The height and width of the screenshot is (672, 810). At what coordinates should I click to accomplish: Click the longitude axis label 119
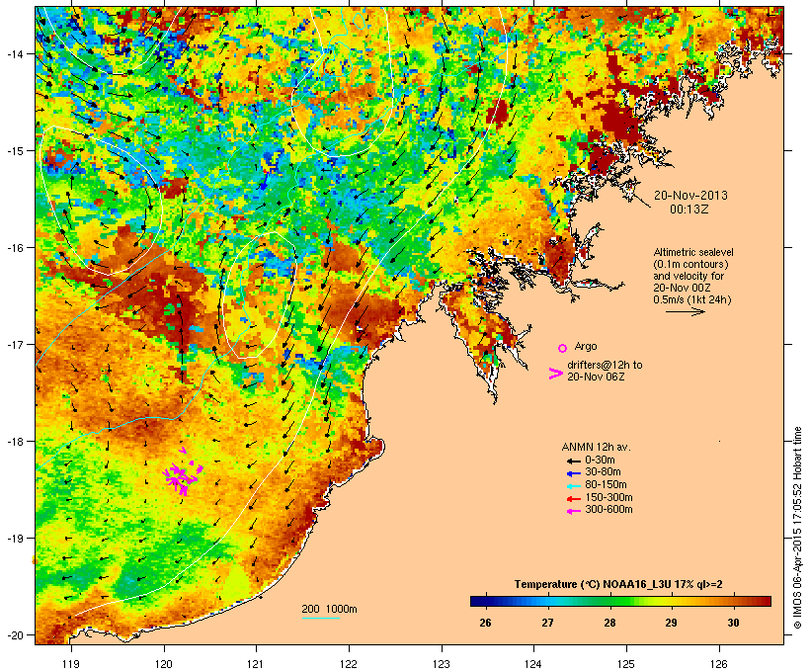(71, 664)
